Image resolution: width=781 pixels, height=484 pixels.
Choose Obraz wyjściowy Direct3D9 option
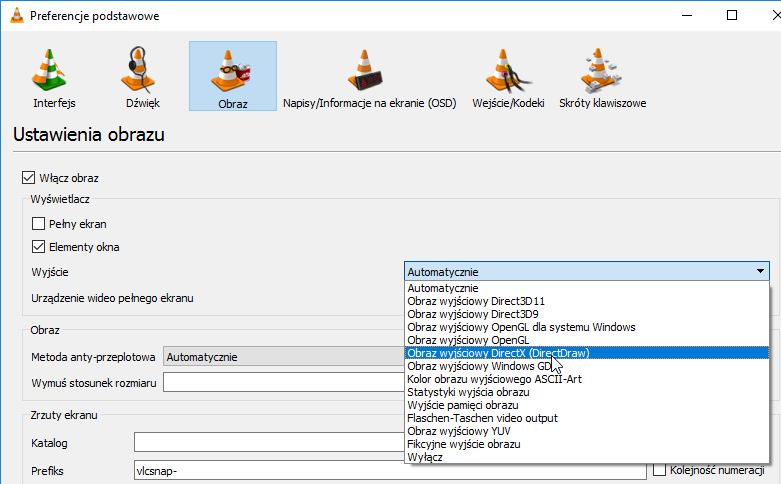coord(587,314)
